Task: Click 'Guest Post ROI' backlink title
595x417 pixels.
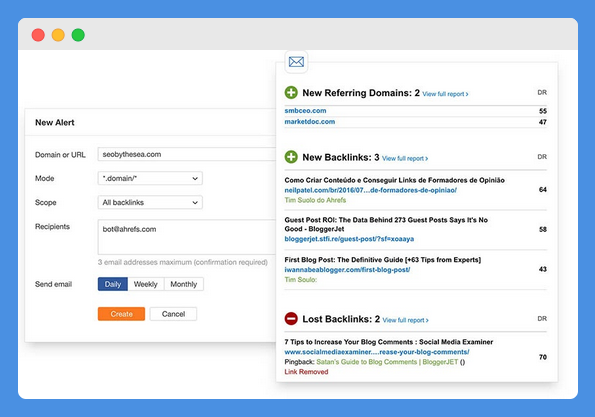Action: coord(386,224)
